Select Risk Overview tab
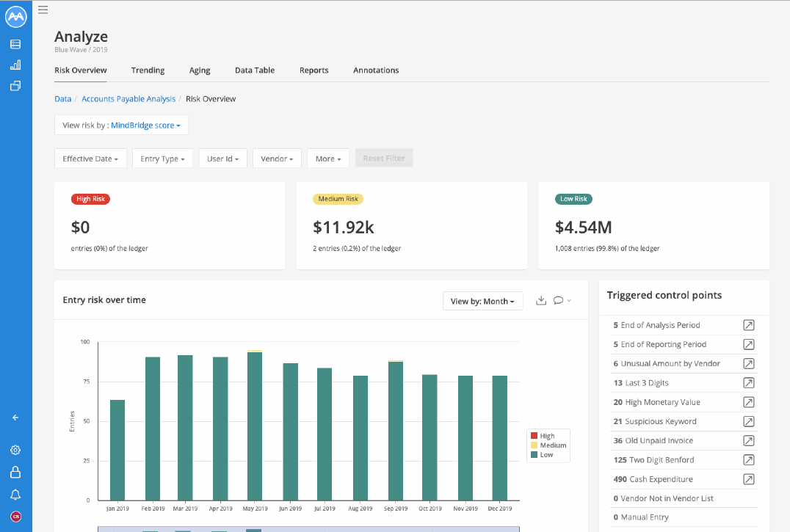Screen dimensions: 790x532 pyautogui.click(x=81, y=70)
